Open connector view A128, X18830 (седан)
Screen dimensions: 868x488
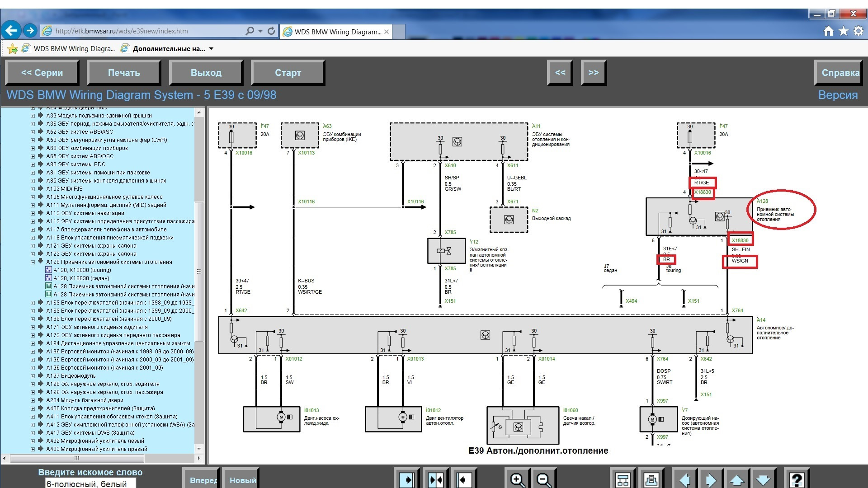tap(81, 278)
